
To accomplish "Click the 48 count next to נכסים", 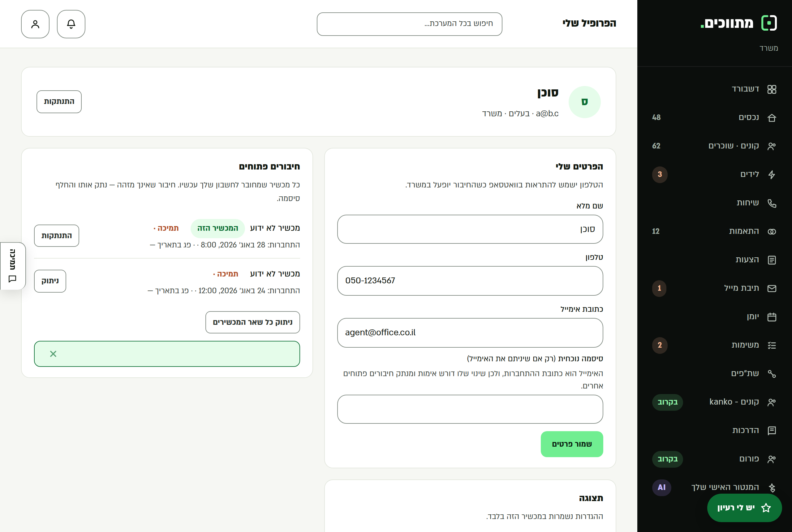I will pyautogui.click(x=656, y=118).
